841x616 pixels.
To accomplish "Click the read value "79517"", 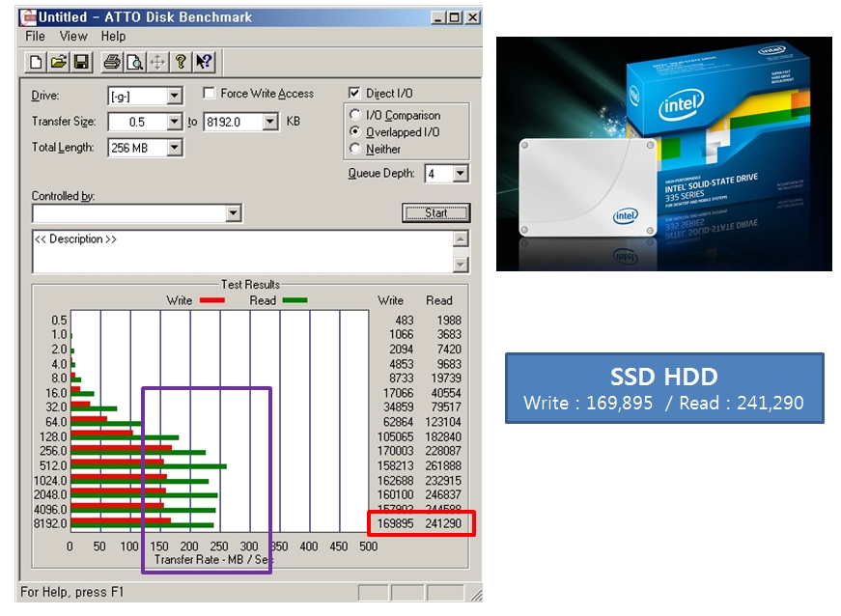I will point(446,406).
